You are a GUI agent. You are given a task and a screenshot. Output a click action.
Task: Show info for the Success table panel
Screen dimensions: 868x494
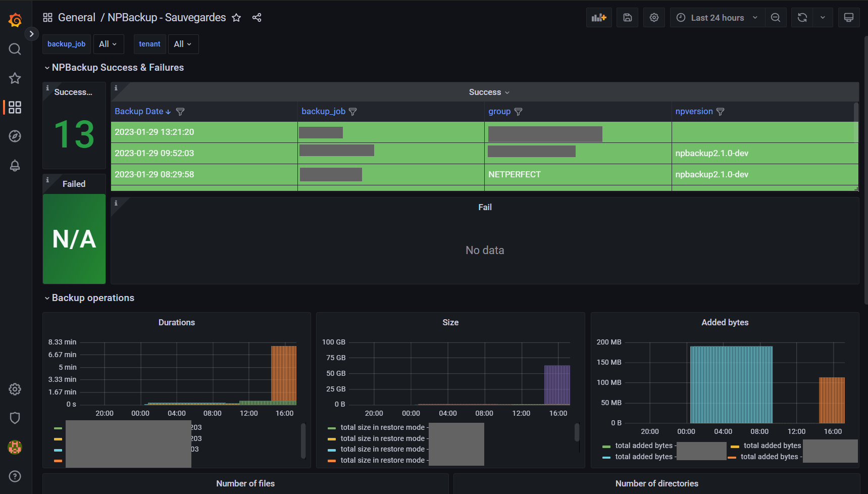click(116, 88)
